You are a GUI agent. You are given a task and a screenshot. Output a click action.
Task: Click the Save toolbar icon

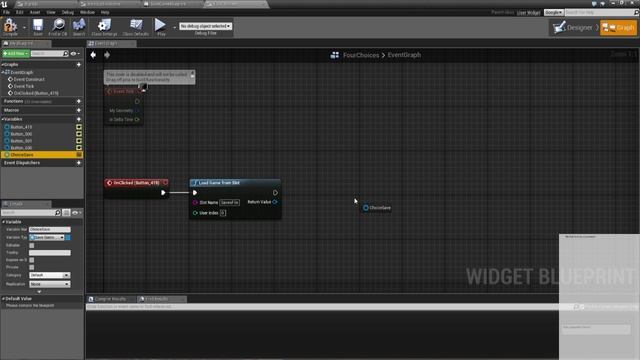click(x=38, y=27)
